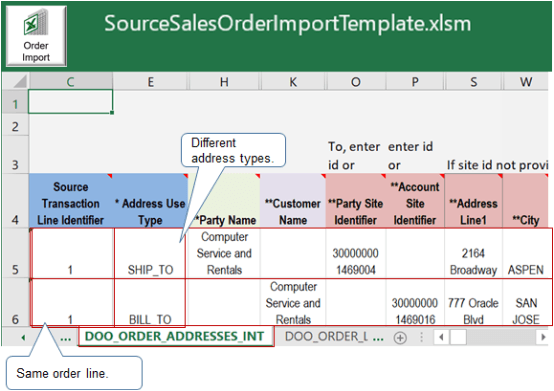
Task: Click the 777 Oracle Blvd cell
Action: point(473,303)
